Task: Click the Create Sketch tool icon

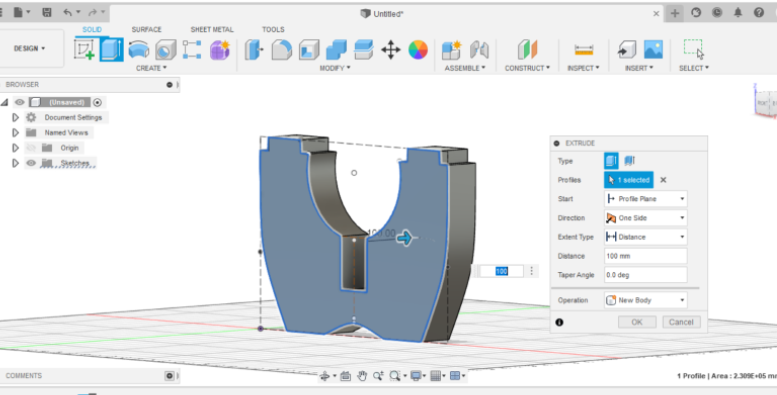Action: 84,50
